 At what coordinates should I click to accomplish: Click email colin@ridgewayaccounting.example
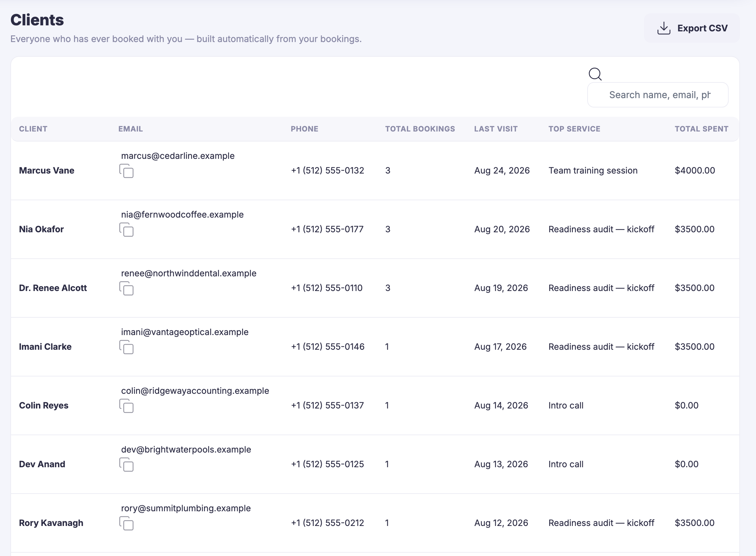click(195, 391)
